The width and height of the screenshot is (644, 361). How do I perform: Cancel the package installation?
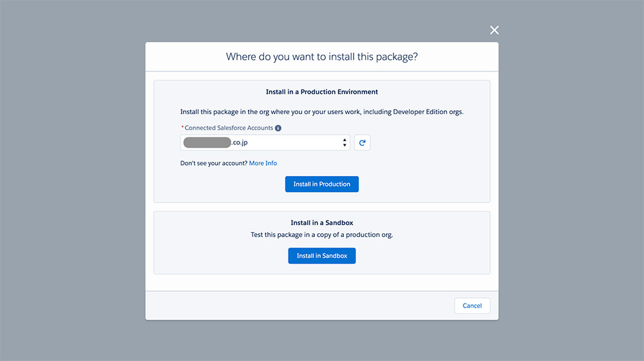pyautogui.click(x=472, y=306)
